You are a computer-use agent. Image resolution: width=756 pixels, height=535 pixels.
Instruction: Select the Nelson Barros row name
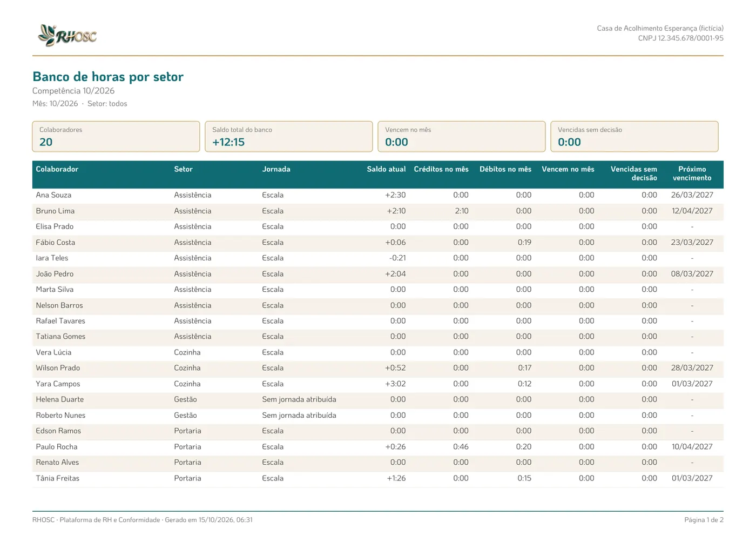tap(59, 305)
